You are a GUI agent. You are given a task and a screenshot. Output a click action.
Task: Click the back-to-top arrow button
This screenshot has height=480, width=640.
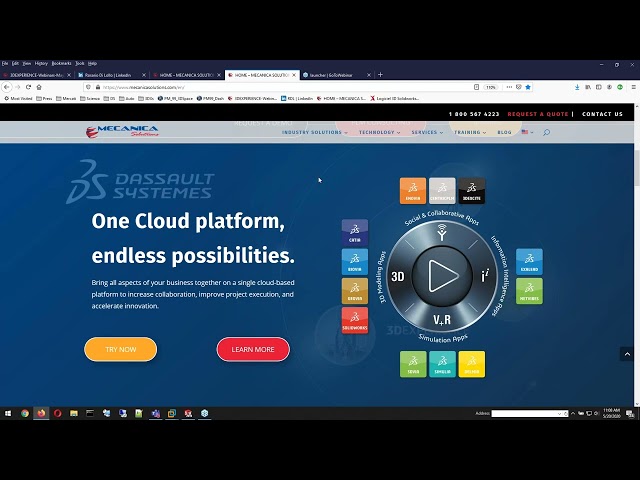tap(627, 354)
